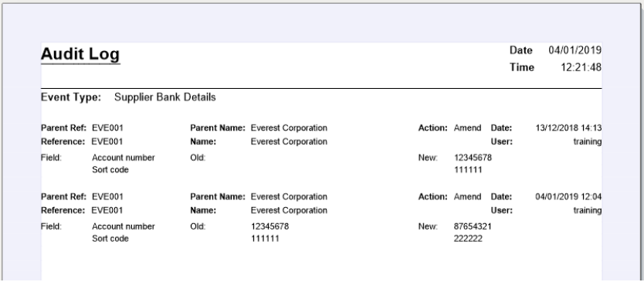644x282 pixels.
Task: Select the report date 04/01/2019
Action: [575, 50]
